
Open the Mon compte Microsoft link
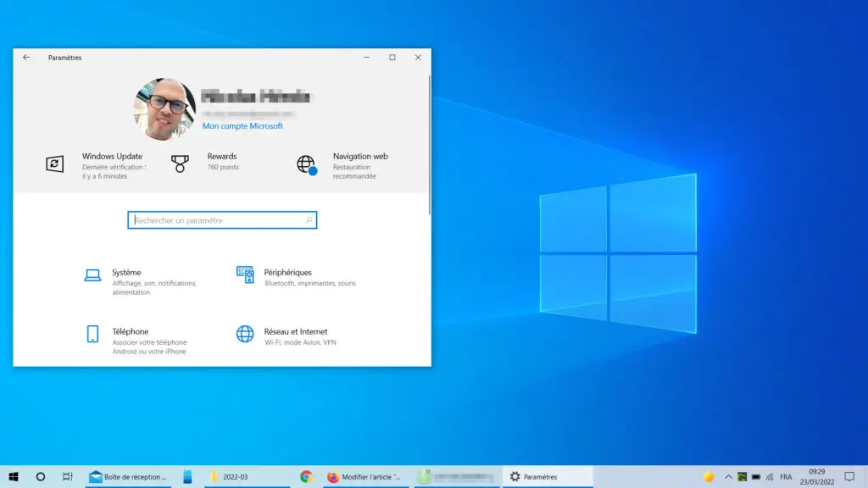[x=242, y=126]
